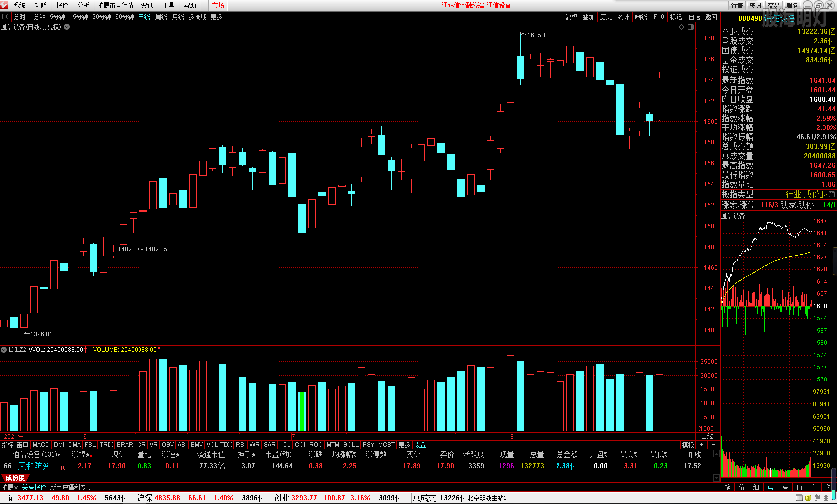Viewport: 837px width, 504px height.
Task: Open the 报价 menu
Action: coord(62,5)
